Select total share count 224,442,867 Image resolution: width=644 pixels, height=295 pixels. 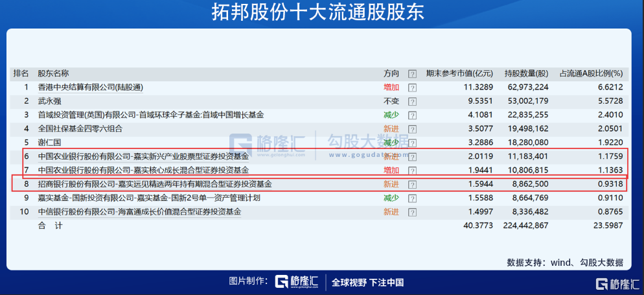click(x=525, y=226)
